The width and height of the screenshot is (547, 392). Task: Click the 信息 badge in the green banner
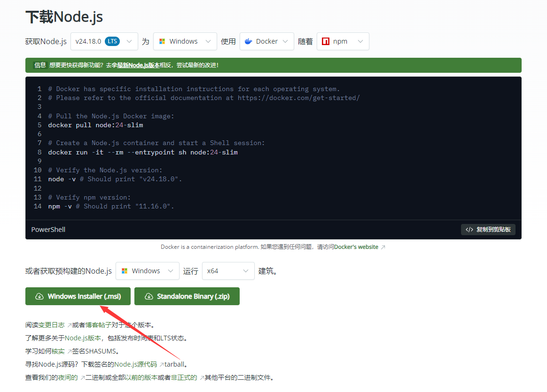[40, 65]
